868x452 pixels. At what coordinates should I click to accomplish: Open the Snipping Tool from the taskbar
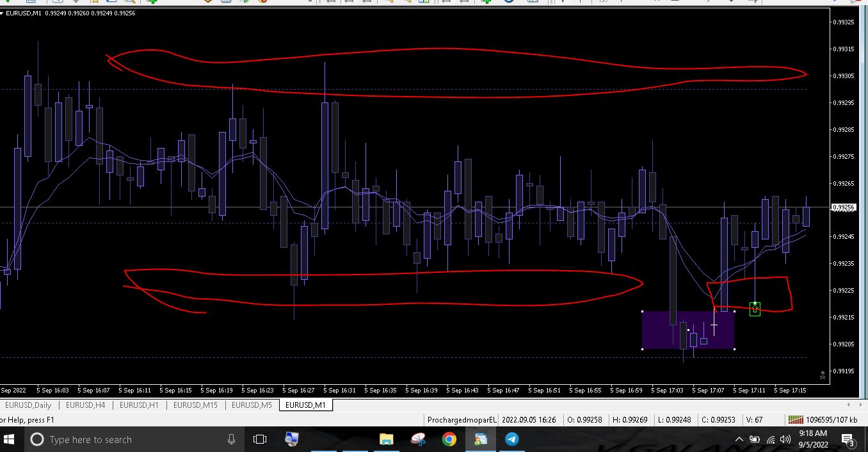[x=418, y=439]
